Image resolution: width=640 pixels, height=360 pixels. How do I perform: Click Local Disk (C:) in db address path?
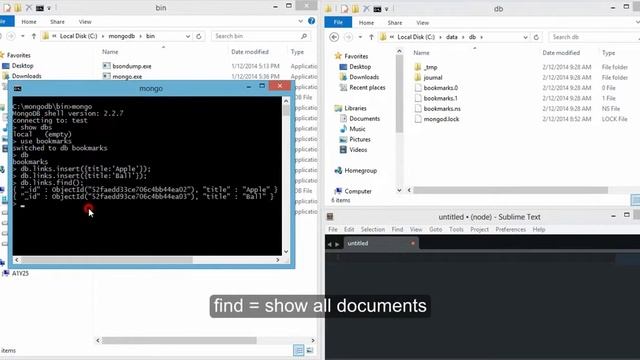(416, 37)
